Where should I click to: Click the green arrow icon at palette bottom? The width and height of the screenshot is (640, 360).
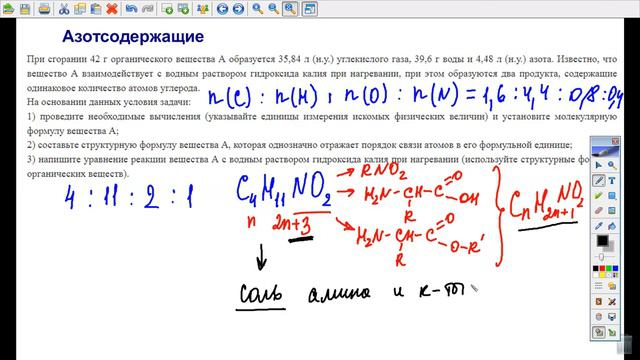coord(612,332)
